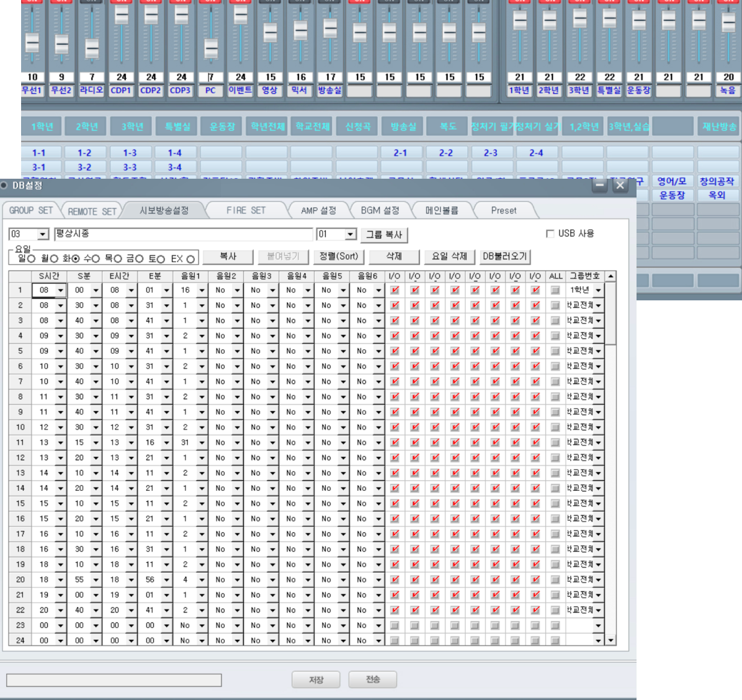This screenshot has width=742, height=700.
Task: Select the 3-4 classroom button
Action: tap(174, 167)
